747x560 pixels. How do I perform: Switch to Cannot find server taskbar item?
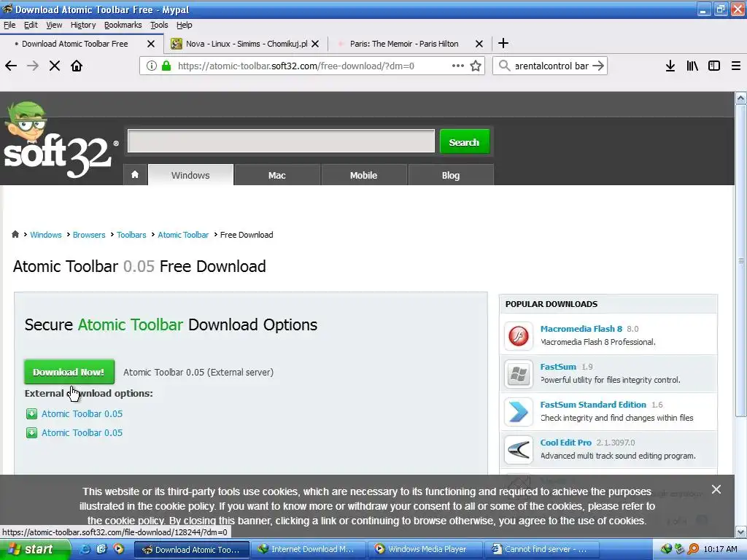[x=542, y=549]
